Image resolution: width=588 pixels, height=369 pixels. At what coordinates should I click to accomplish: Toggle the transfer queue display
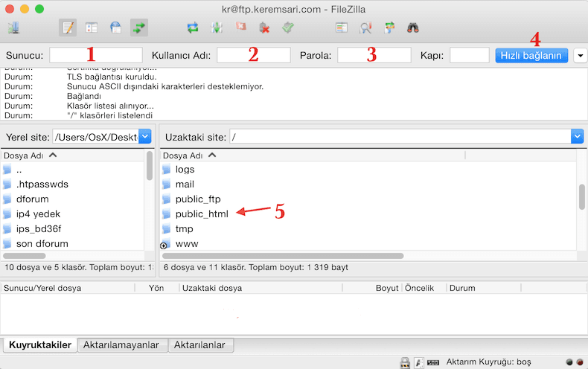coord(139,28)
